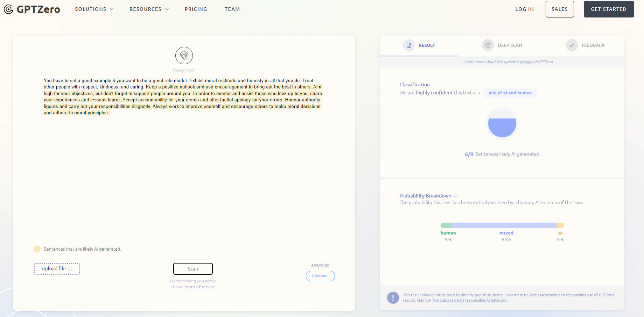Click the Get Started button
This screenshot has height=317, width=644.
click(609, 9)
